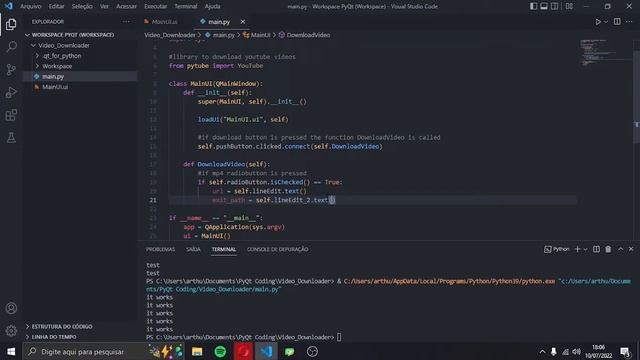This screenshot has width=640, height=360.
Task: Click Video_Downloader breadcrumb
Action: 170,35
